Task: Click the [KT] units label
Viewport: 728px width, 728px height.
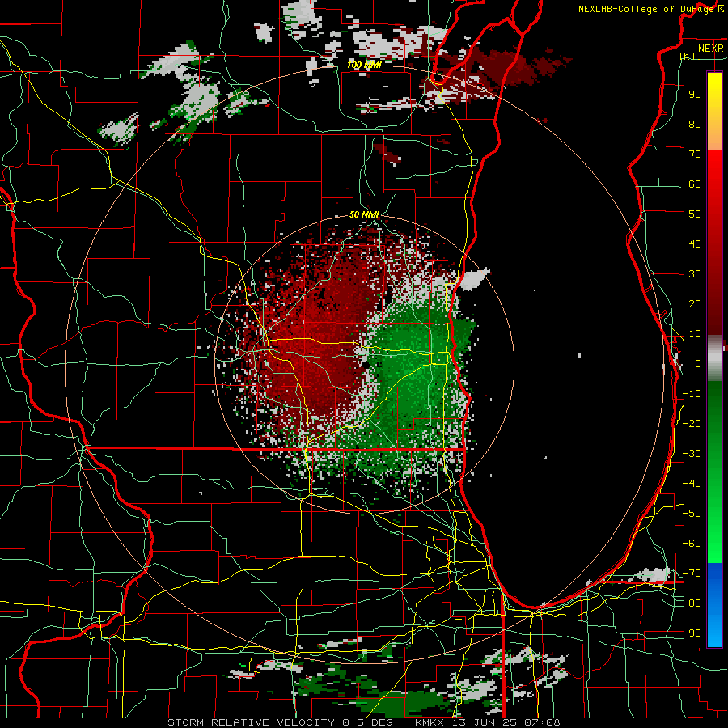Action: click(691, 56)
